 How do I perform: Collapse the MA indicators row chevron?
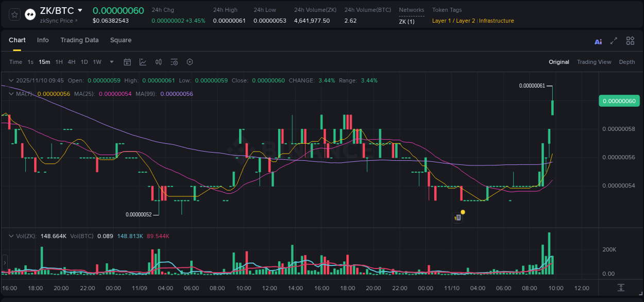11,94
